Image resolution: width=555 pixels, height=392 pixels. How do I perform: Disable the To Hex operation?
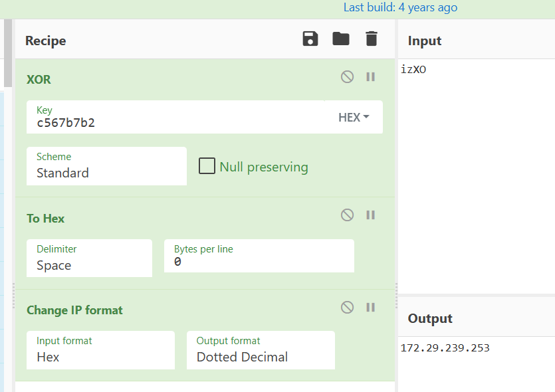tap(347, 215)
